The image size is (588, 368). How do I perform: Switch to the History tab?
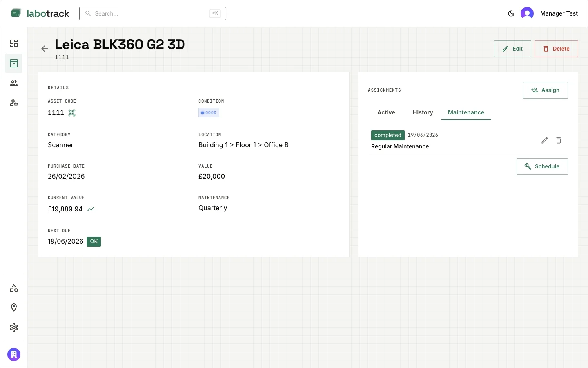click(423, 112)
